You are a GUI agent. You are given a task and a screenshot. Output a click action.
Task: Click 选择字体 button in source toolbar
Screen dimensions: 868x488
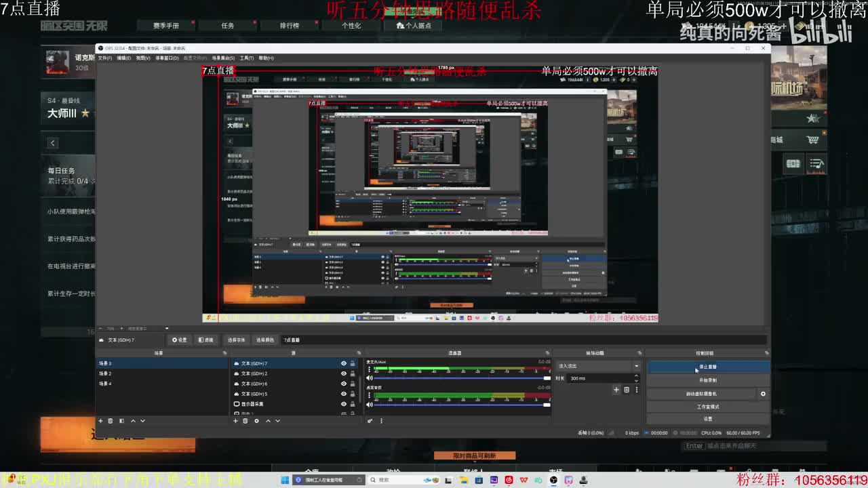pyautogui.click(x=237, y=340)
